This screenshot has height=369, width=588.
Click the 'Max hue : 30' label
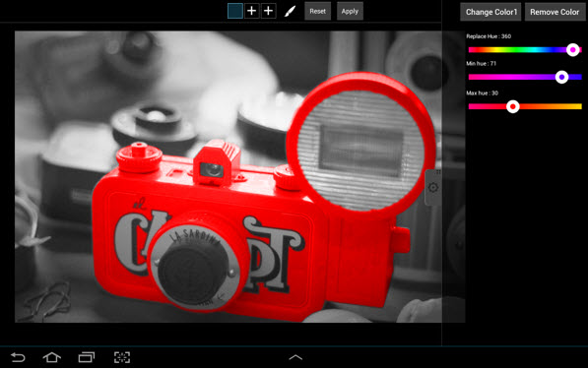(482, 92)
